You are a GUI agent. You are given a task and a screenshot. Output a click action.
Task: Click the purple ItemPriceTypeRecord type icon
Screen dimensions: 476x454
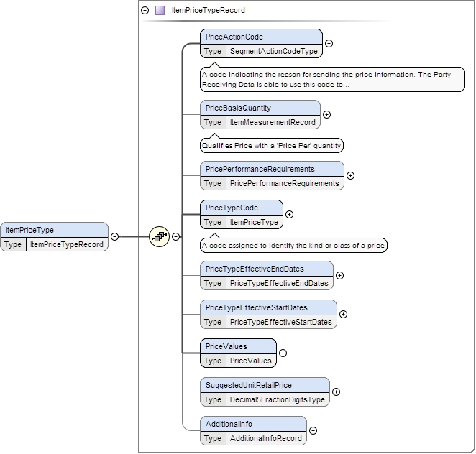pyautogui.click(x=160, y=11)
